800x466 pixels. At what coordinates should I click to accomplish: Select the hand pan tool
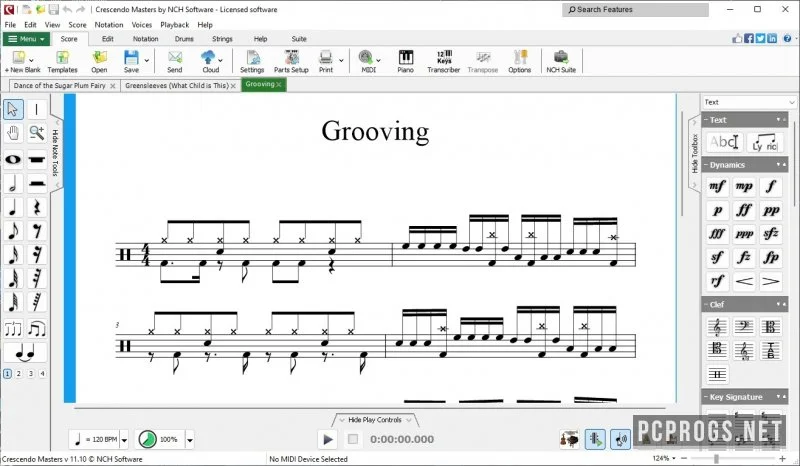coord(13,133)
